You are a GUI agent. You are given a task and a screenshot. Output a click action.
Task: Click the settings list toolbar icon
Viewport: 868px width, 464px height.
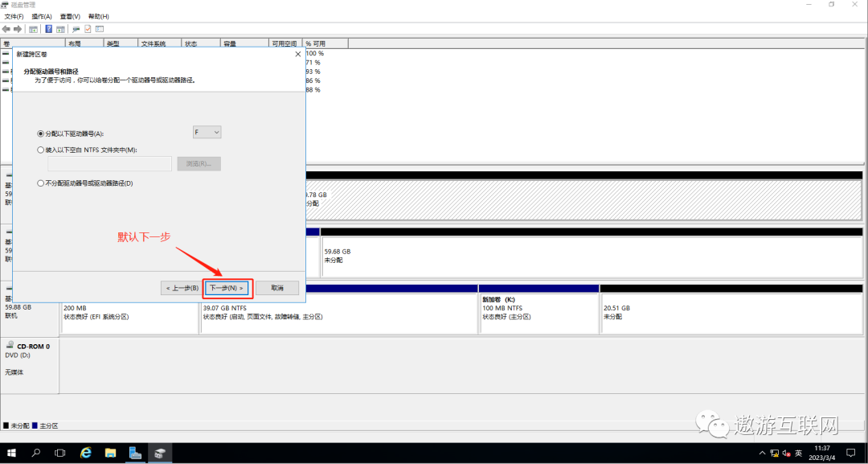pos(100,29)
